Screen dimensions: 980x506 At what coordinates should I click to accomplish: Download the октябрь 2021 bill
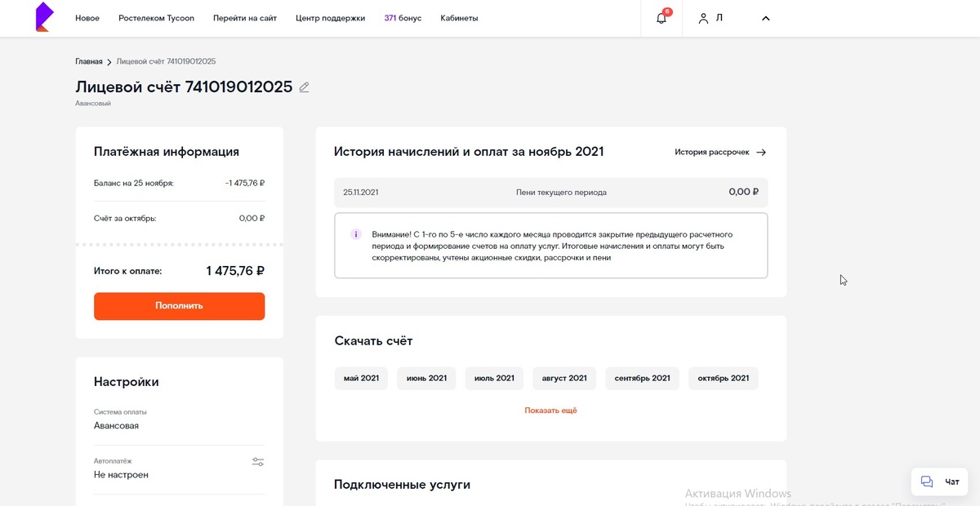(723, 378)
